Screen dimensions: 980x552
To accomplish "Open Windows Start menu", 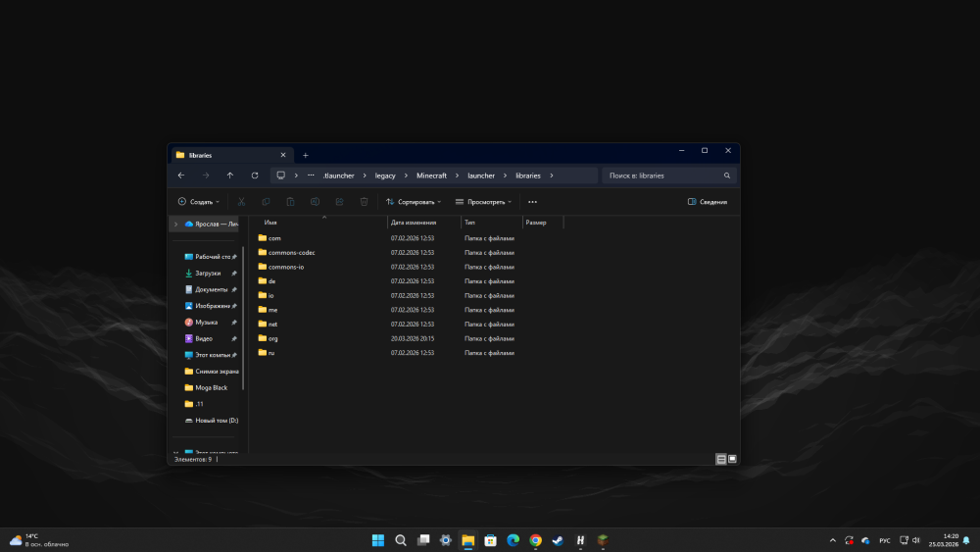I will (x=378, y=540).
